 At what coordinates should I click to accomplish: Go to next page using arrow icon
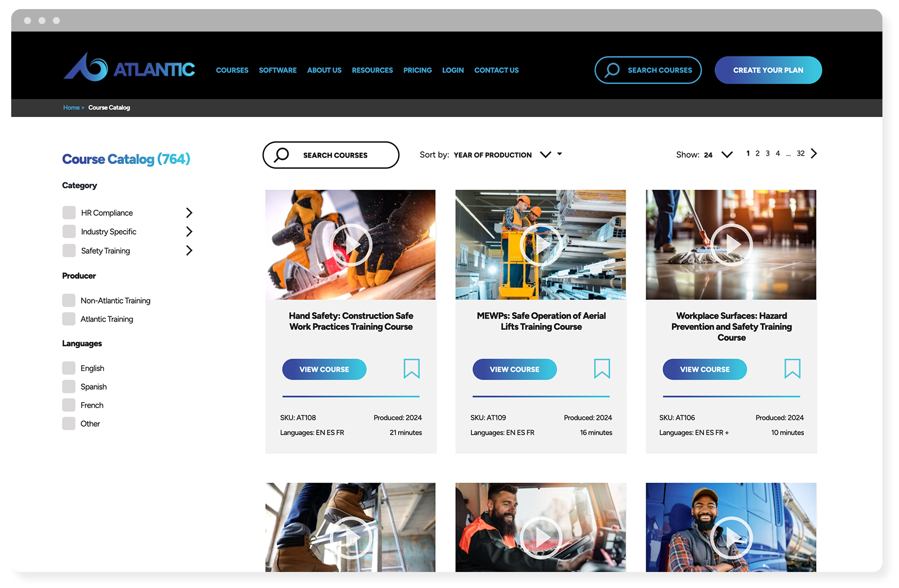pos(813,154)
